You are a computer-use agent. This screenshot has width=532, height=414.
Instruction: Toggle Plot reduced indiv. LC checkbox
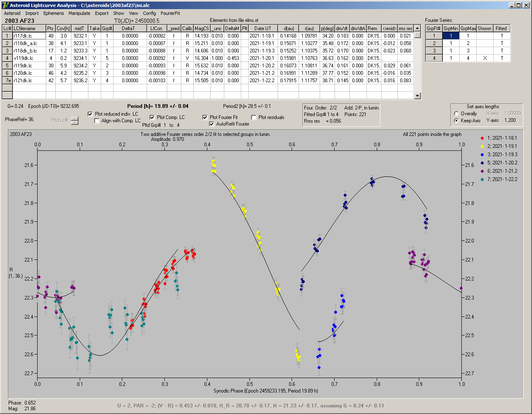(x=90, y=114)
